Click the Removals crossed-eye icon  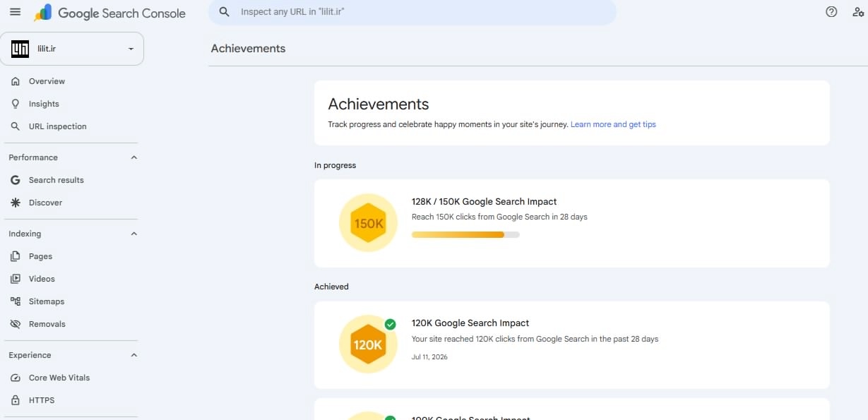point(16,324)
